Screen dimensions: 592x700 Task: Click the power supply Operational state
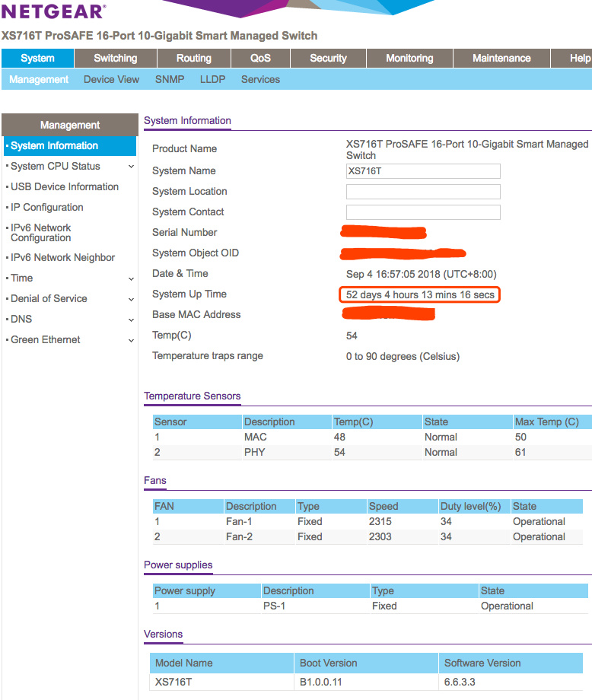[508, 606]
